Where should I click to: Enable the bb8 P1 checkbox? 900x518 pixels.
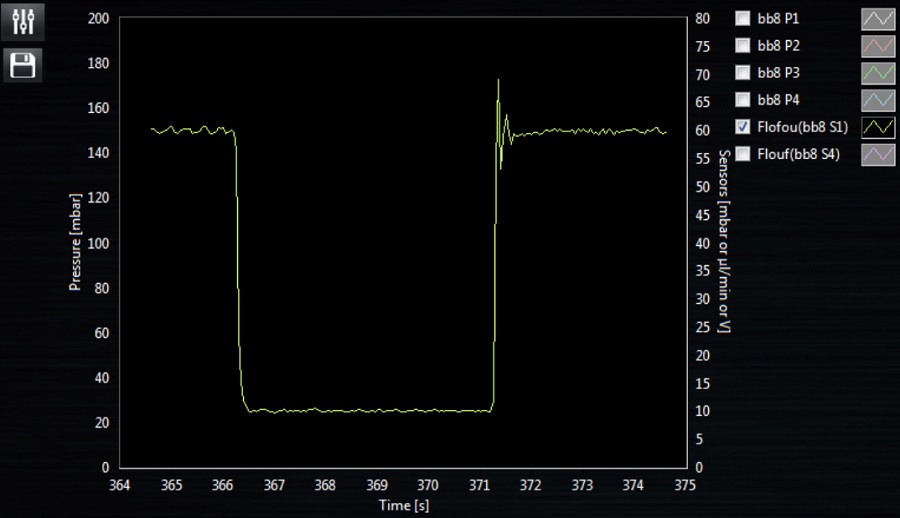click(x=742, y=18)
